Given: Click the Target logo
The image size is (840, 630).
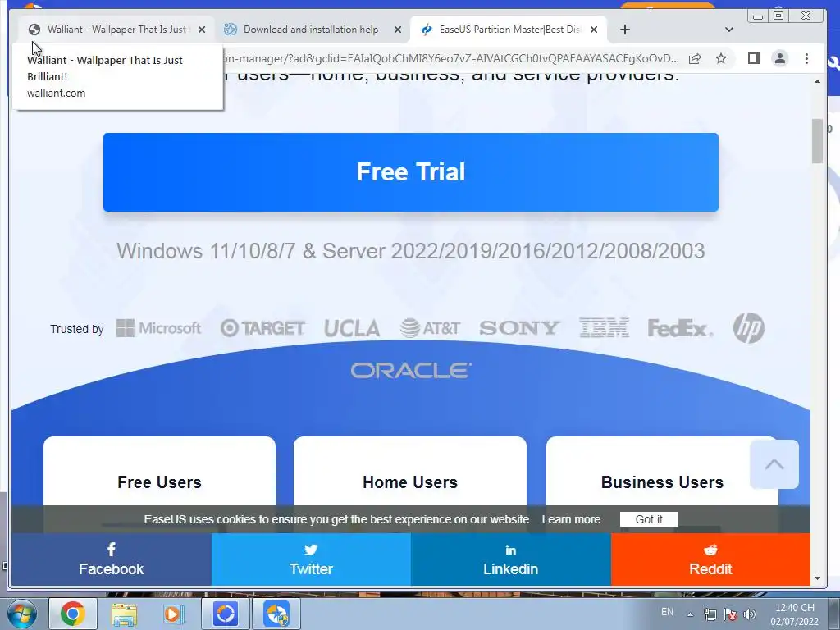Looking at the screenshot, I should click(262, 328).
